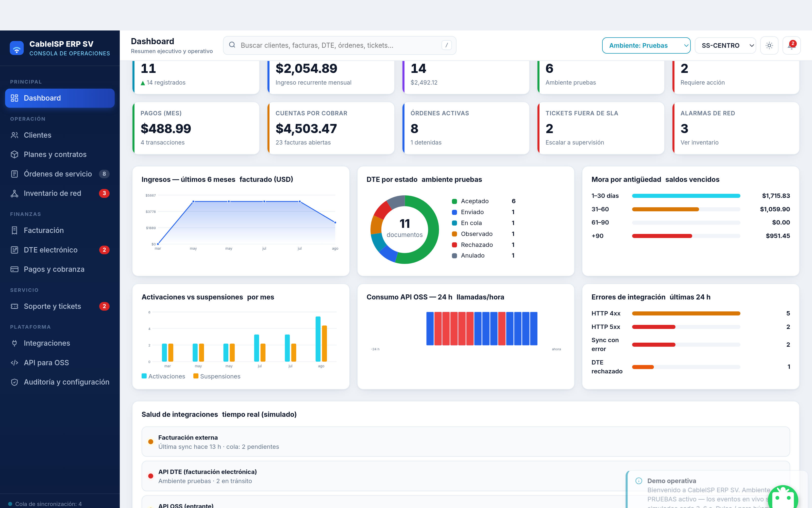
Task: Click Ver inventario on Alarmas de red
Action: (x=699, y=142)
